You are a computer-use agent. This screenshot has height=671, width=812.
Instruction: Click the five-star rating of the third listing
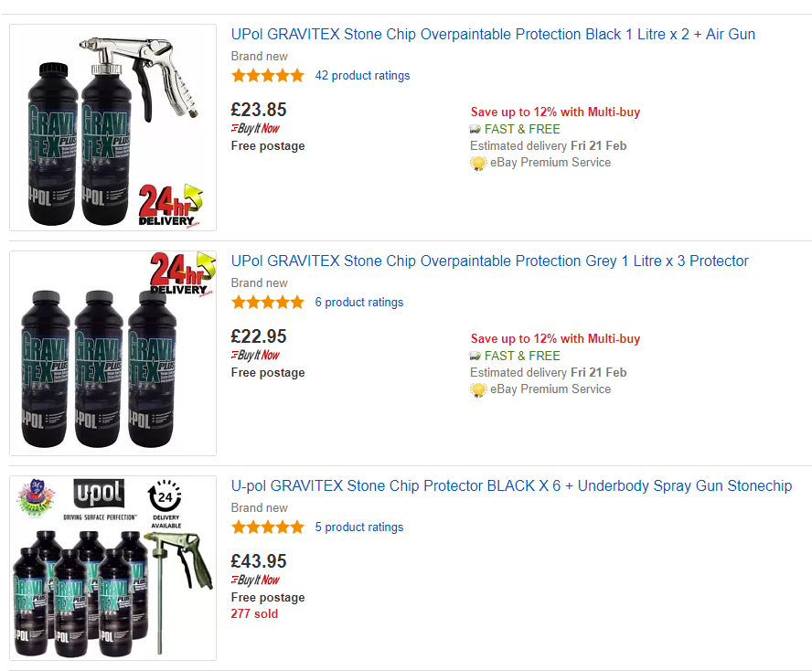click(268, 527)
